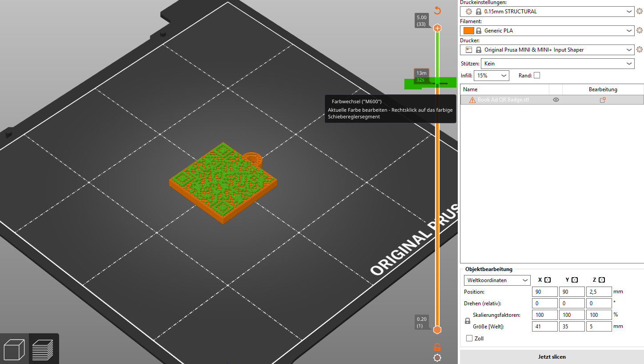Screen dimensions: 644x364
Task: Click the warning triangle on Book Ad QR Badge.stl
Action: pyautogui.click(x=472, y=100)
